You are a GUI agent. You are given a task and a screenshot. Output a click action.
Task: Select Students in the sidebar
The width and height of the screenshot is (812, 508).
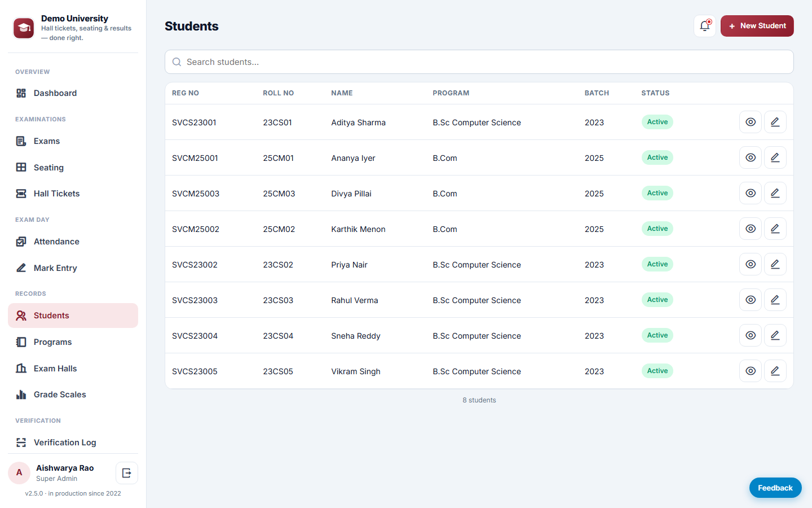pos(73,316)
